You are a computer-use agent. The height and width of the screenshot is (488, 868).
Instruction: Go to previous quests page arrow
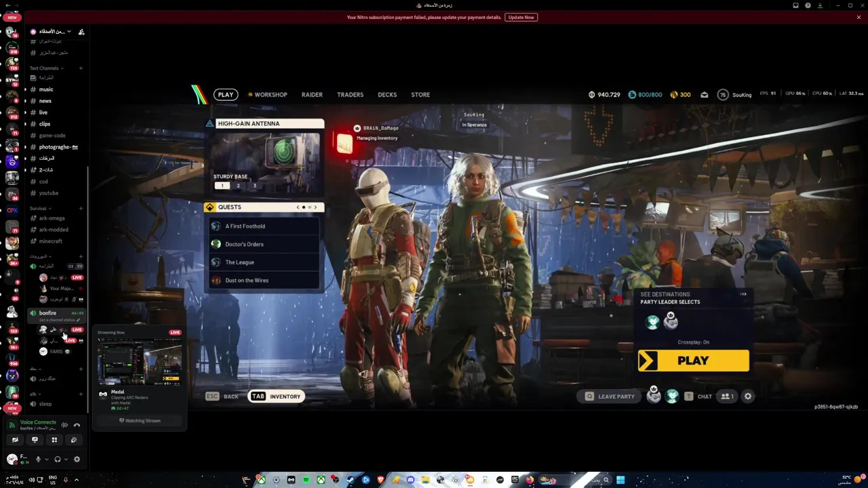(298, 207)
